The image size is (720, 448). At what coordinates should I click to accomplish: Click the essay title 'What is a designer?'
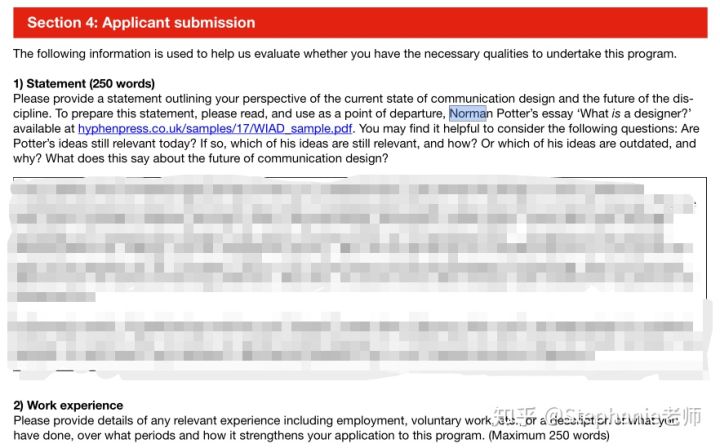coord(634,113)
